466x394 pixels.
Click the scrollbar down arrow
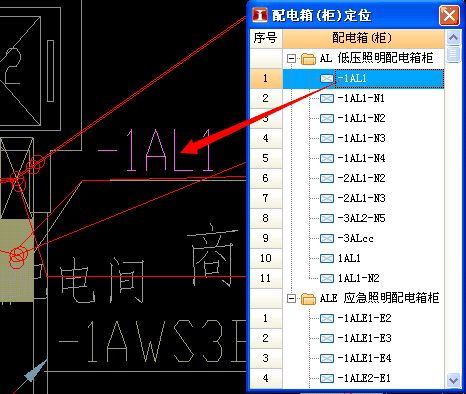point(453,380)
